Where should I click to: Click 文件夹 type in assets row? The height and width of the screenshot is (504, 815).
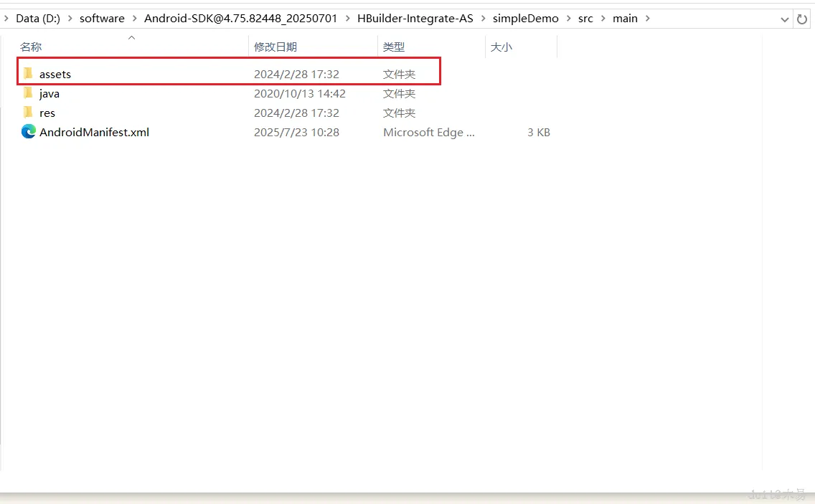pyautogui.click(x=399, y=75)
